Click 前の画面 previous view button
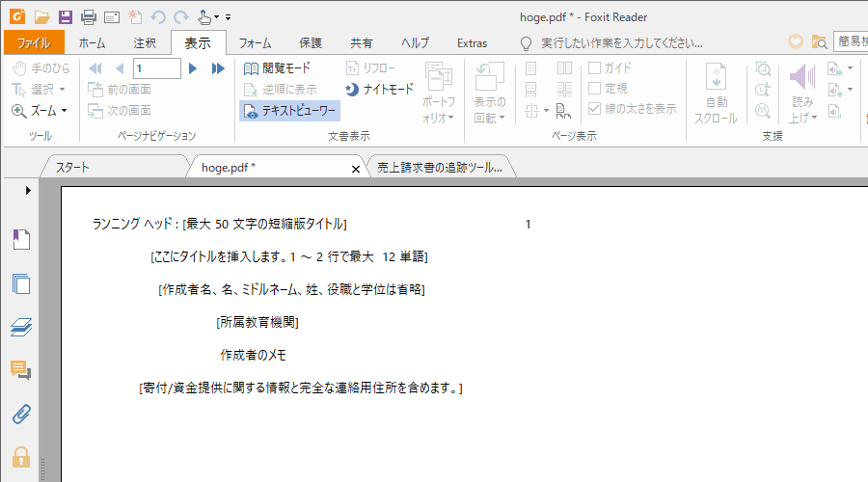 coord(120,89)
